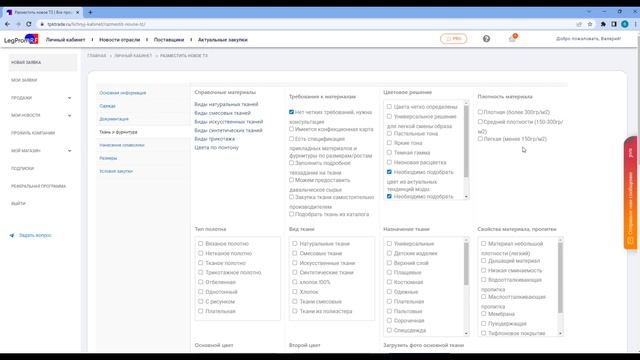This screenshot has width=640, height=360.
Task: Switch to the Документация tab
Action: tap(114, 119)
